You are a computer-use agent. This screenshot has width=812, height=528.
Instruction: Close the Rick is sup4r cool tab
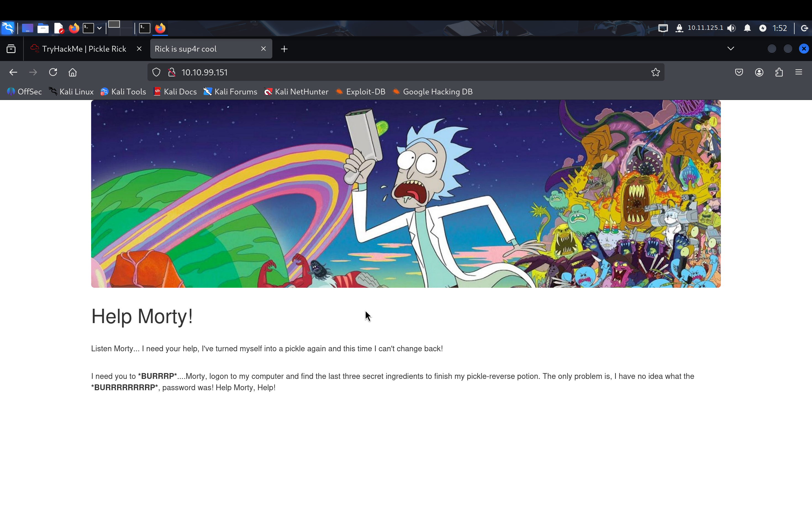click(263, 49)
